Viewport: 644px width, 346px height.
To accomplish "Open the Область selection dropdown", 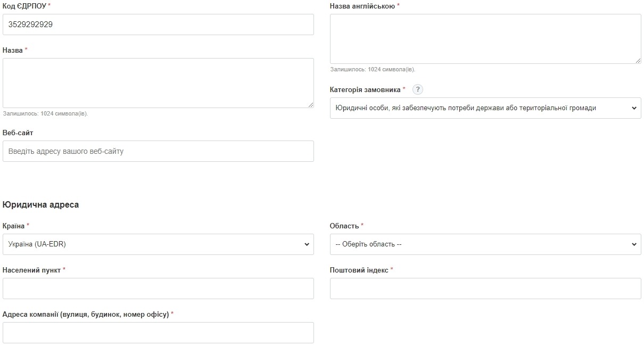I will point(485,244).
